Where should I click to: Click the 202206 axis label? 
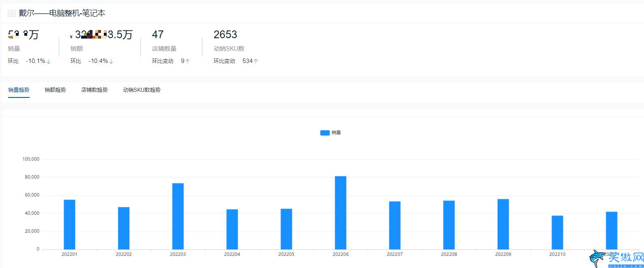click(x=341, y=255)
